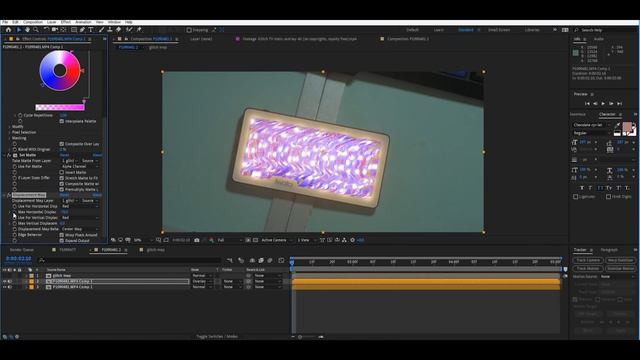Toggle the Wrap Pixels Around checkbox
This screenshot has height=360, width=640.
[x=62, y=235]
